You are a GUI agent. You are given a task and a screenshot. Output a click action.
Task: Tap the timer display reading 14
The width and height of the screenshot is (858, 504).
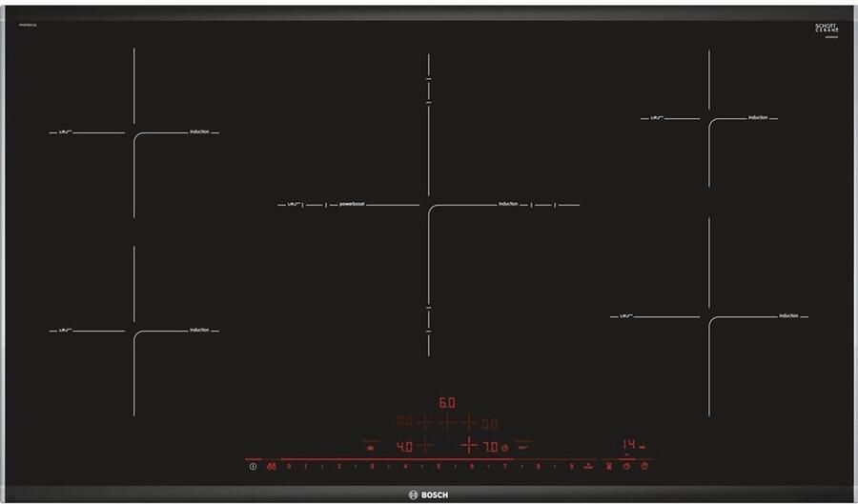[629, 444]
